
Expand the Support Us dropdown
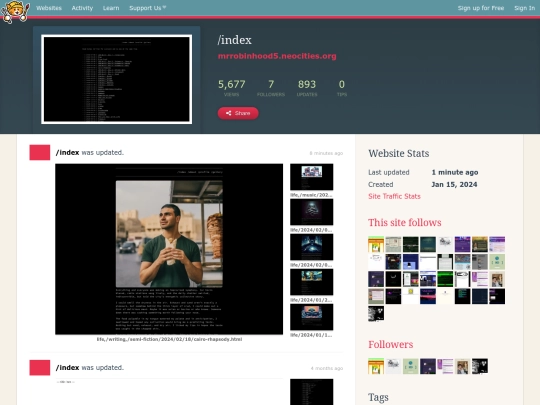tap(147, 8)
